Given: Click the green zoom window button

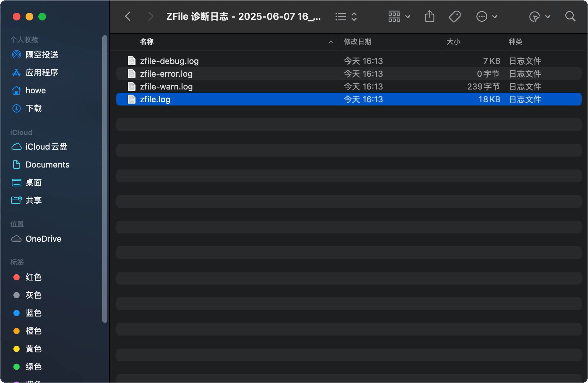Looking at the screenshot, I should pos(42,16).
